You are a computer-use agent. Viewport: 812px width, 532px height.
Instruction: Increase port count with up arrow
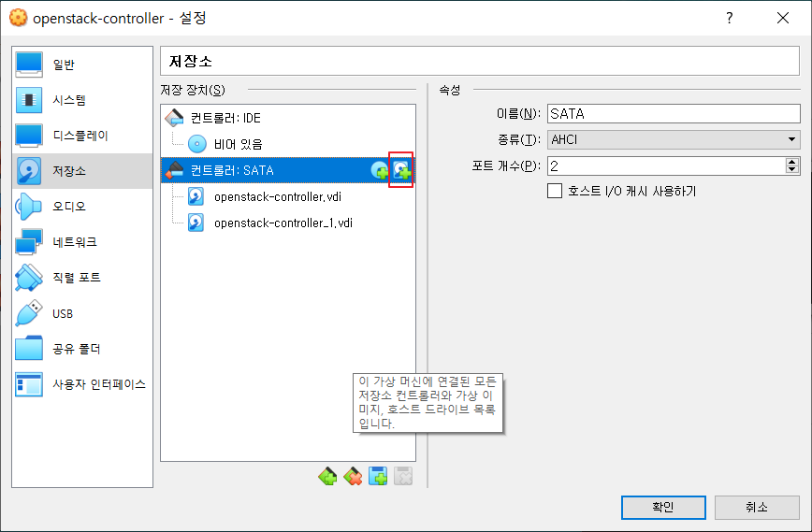(x=791, y=162)
